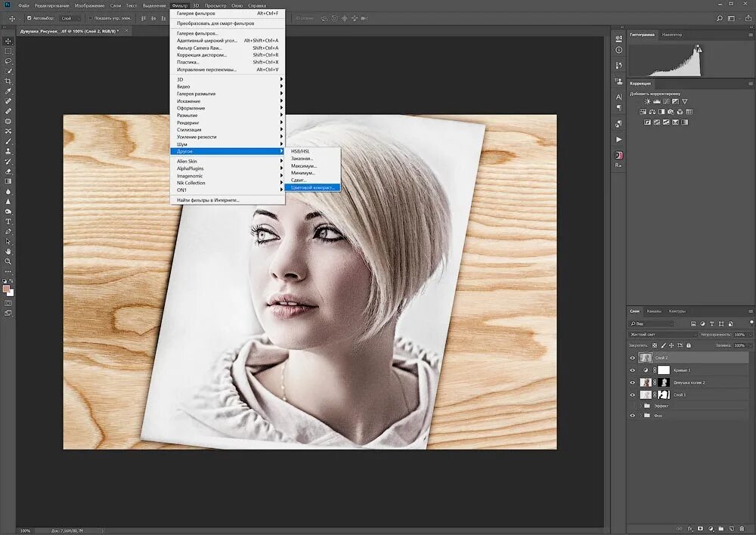The height and width of the screenshot is (535, 756).
Task: Choose Цветовой контраст from the submenu
Action: pos(313,187)
